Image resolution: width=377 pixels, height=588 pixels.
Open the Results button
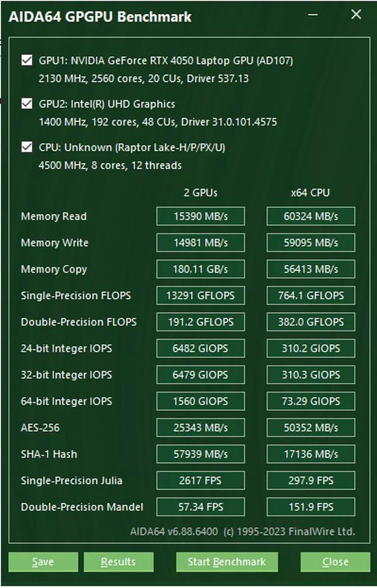(x=118, y=562)
